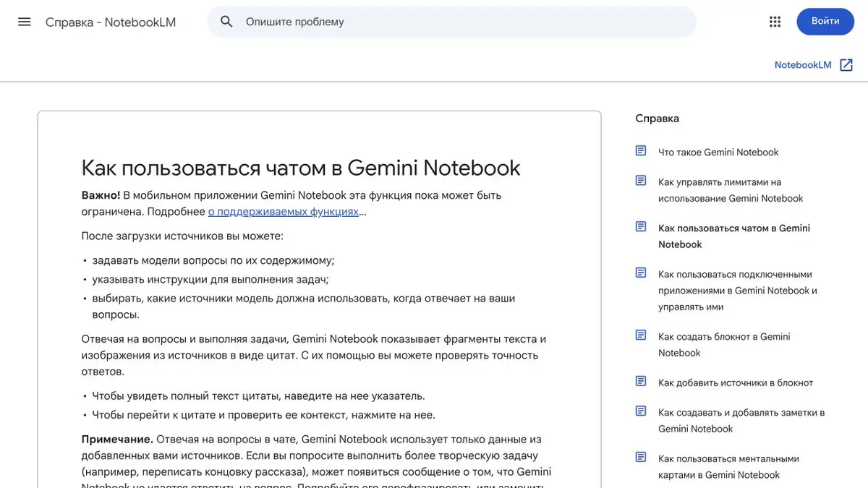This screenshot has width=868, height=488.
Task: Click article icon beside 'Как пользоваться чатом'
Action: coord(641,227)
